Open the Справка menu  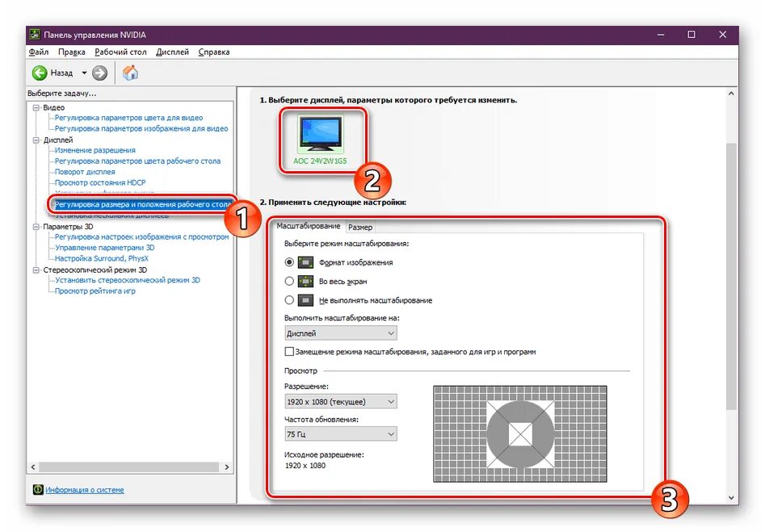click(214, 52)
